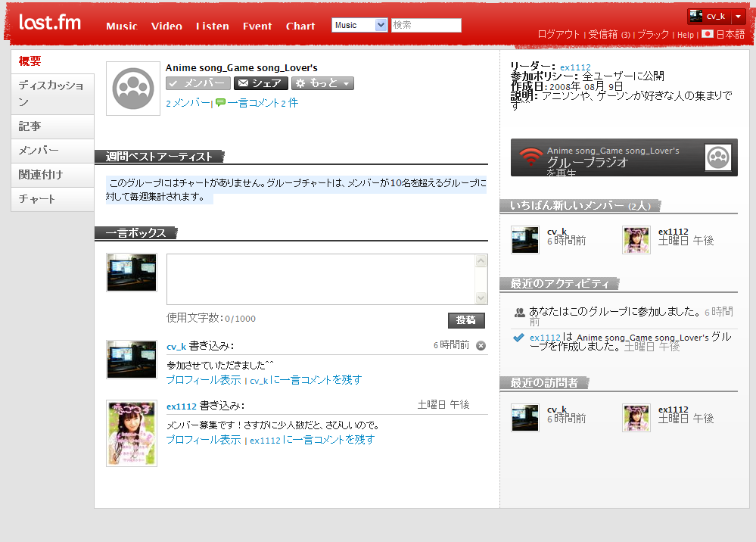Play the グループラジオ group radio banner

tap(624, 157)
